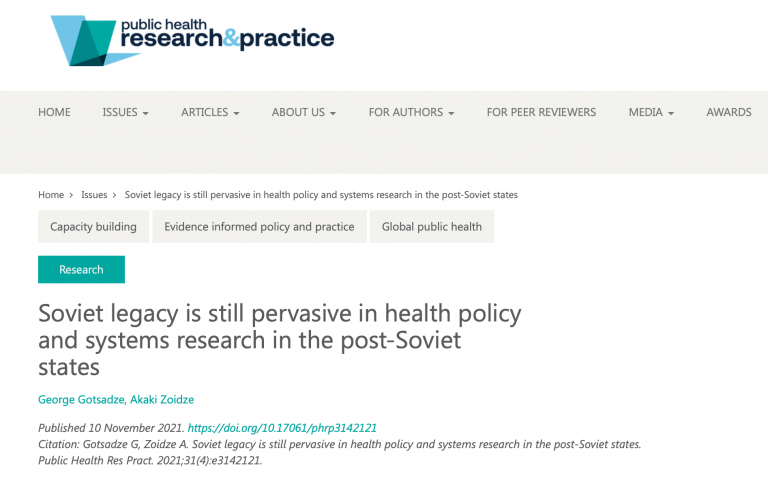Click the article headline about Soviet legacy
The height and width of the screenshot is (496, 768).
280,340
